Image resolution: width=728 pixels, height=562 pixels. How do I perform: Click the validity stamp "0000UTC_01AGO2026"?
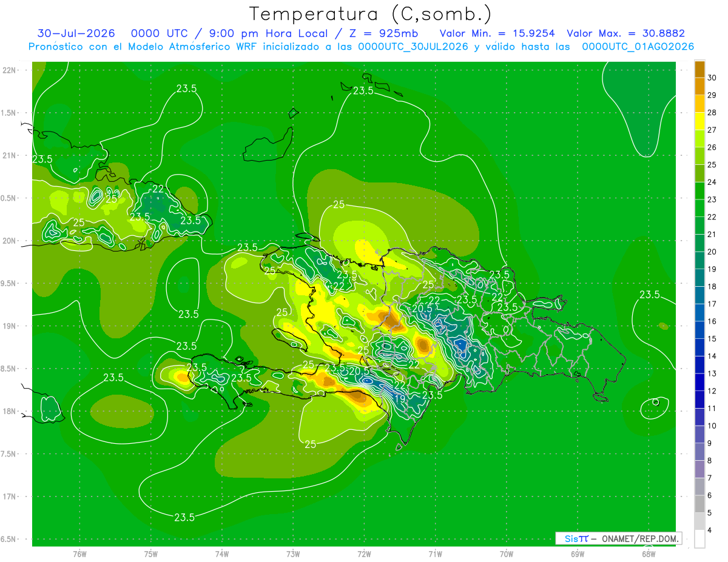click(x=638, y=47)
